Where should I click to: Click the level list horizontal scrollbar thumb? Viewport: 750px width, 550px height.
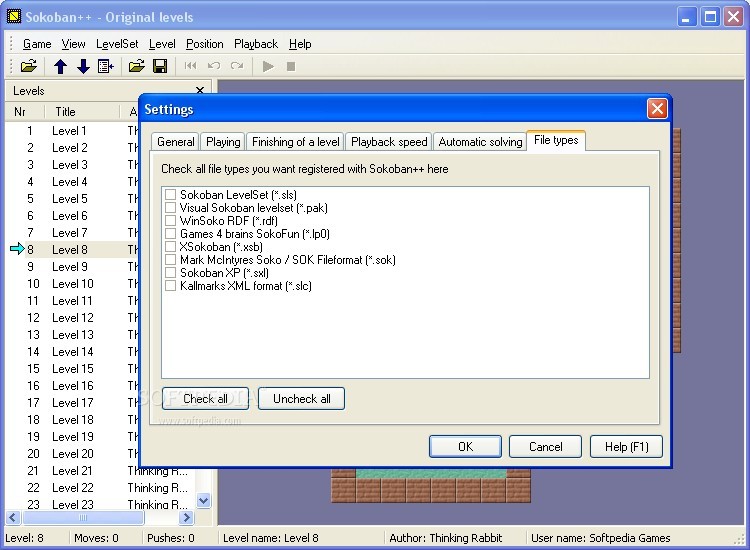(83, 517)
